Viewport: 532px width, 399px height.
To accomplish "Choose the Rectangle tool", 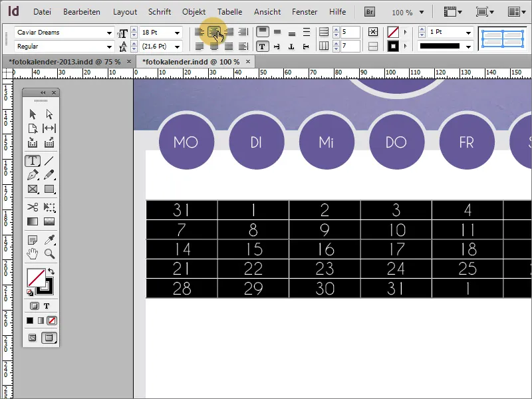I will [49, 189].
